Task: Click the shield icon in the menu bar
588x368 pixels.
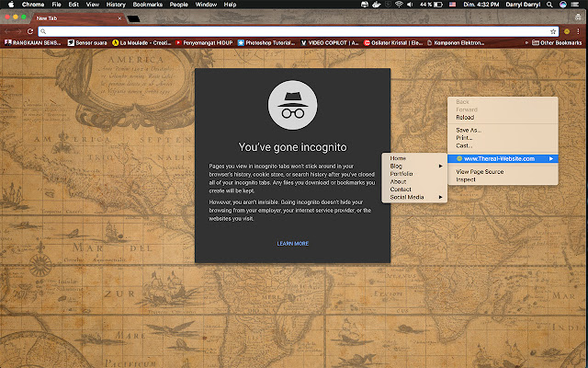Action: (x=389, y=5)
